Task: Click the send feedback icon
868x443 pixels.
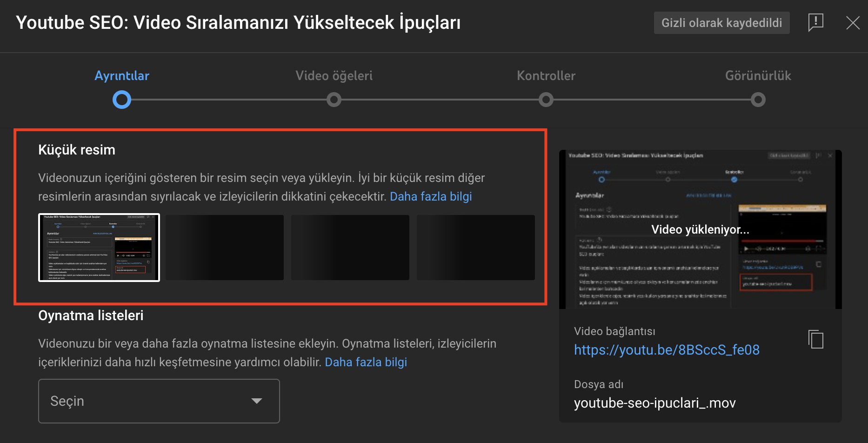Action: [816, 22]
